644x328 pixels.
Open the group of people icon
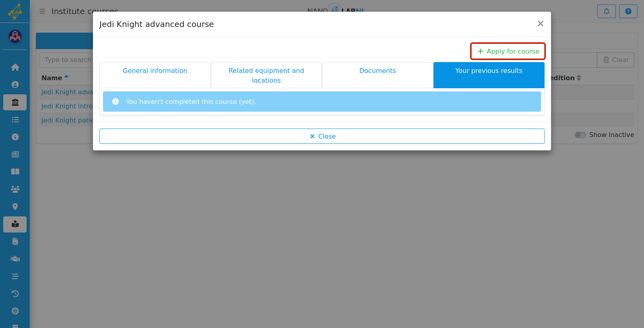15,189
